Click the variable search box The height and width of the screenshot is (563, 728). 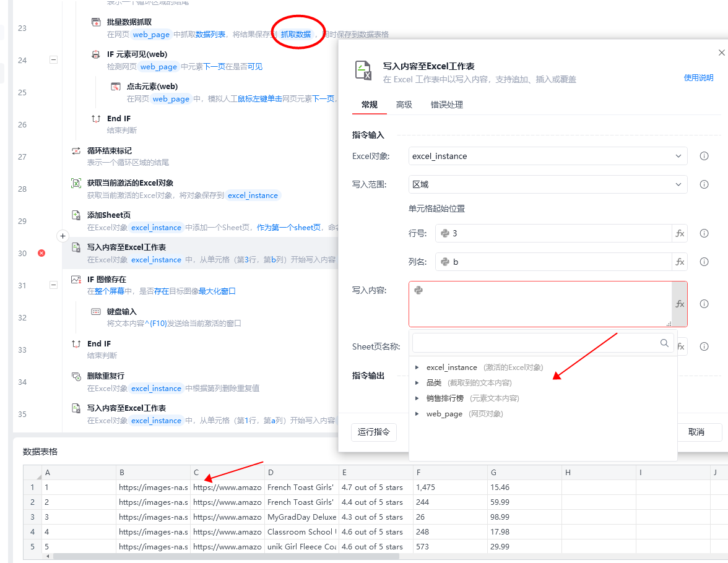pyautogui.click(x=543, y=343)
